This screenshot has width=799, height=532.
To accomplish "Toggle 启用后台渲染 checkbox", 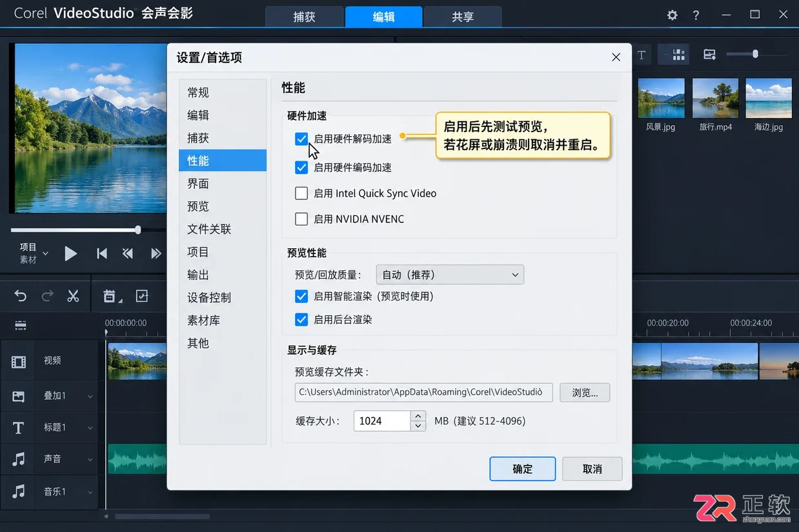I will point(301,319).
